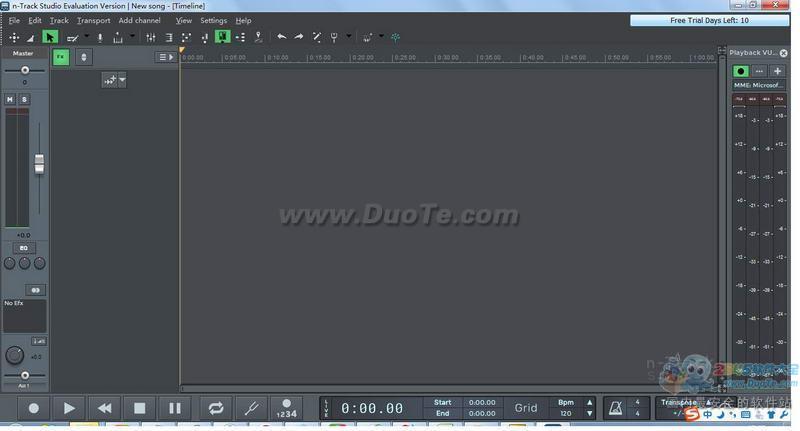Click Free Trial Days Left banner

[x=709, y=20]
